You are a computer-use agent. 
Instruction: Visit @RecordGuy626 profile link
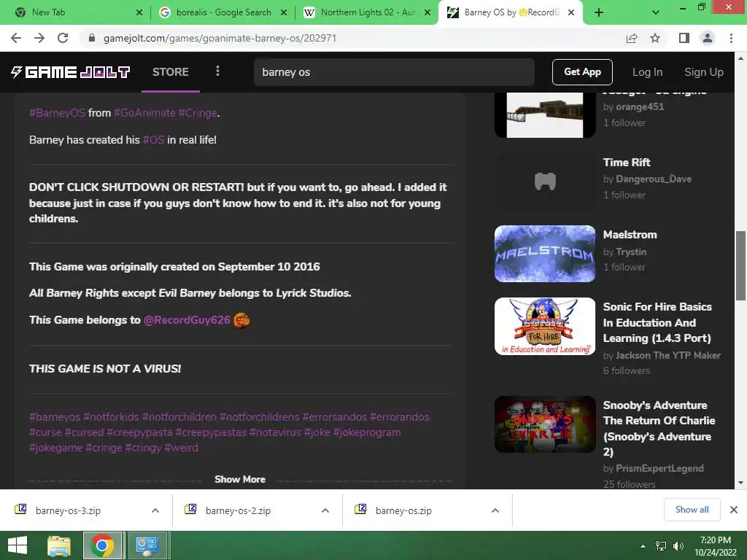coord(187,320)
